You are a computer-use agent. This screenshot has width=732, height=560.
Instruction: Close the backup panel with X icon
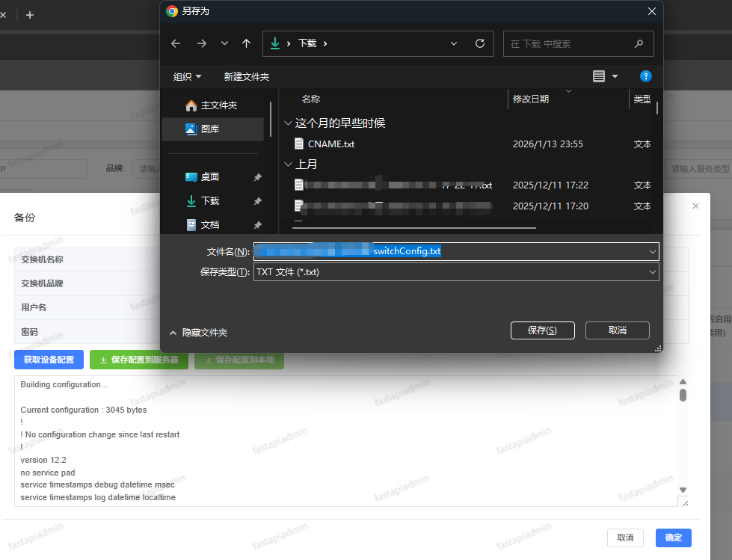click(695, 206)
